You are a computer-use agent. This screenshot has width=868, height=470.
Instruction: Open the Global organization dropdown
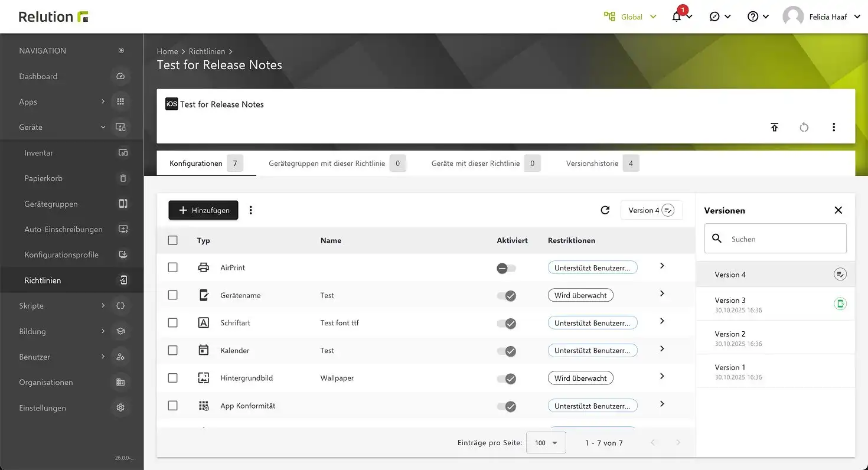click(x=631, y=17)
